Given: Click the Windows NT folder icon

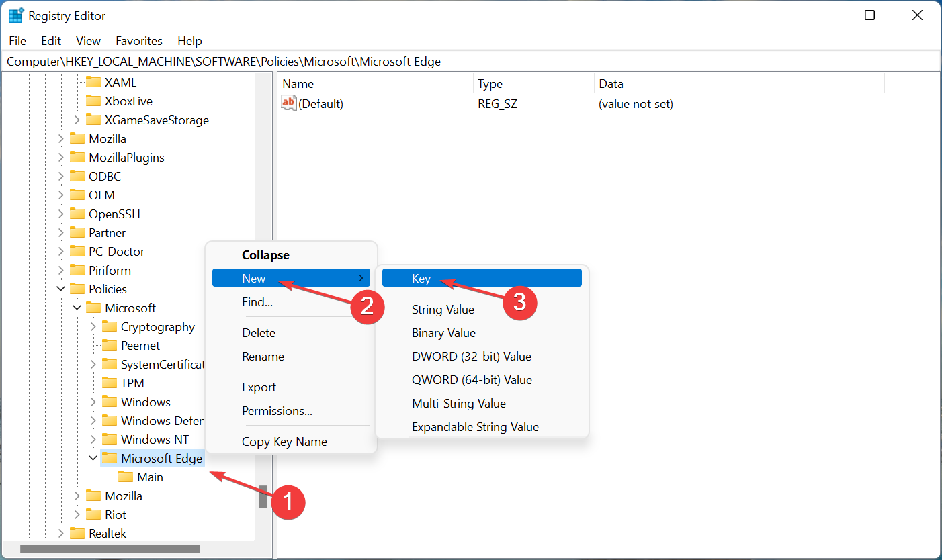Looking at the screenshot, I should (110, 440).
